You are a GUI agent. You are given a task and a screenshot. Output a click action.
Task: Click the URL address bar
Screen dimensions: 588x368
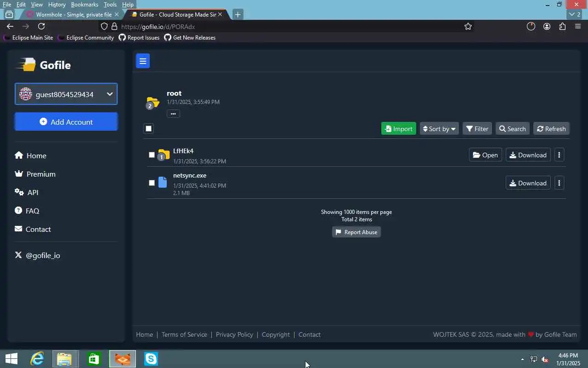287,27
